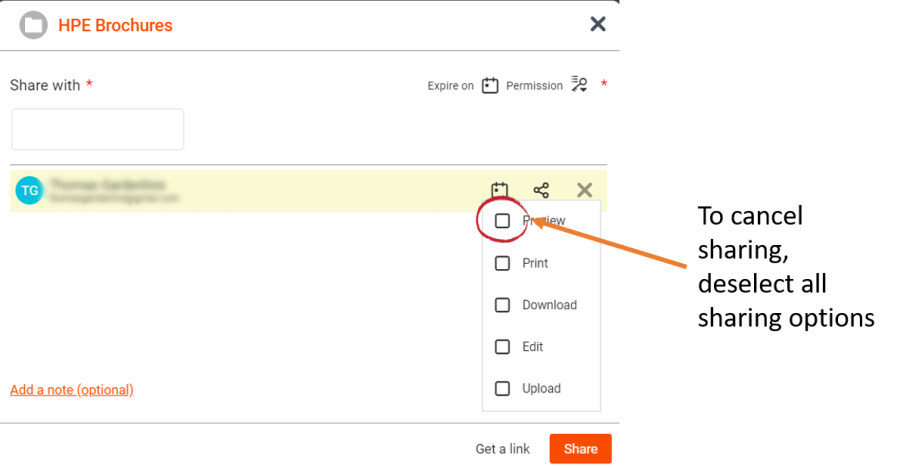Toggle the Download permission checkbox
Image resolution: width=900 pixels, height=468 pixels.
[502, 305]
